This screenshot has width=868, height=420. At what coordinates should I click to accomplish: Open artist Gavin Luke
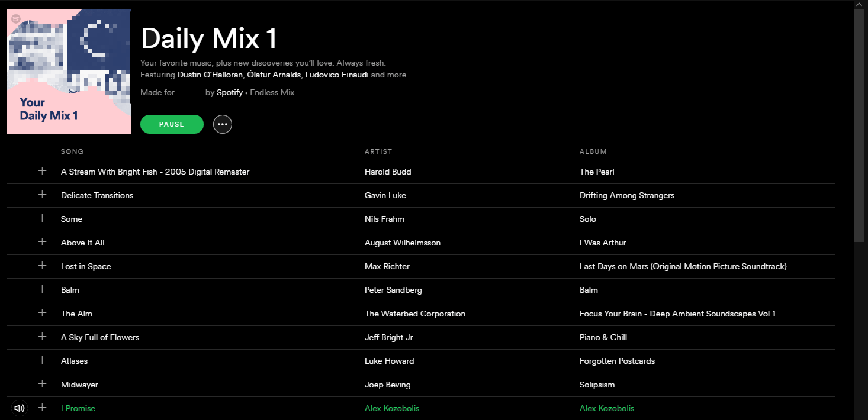385,195
